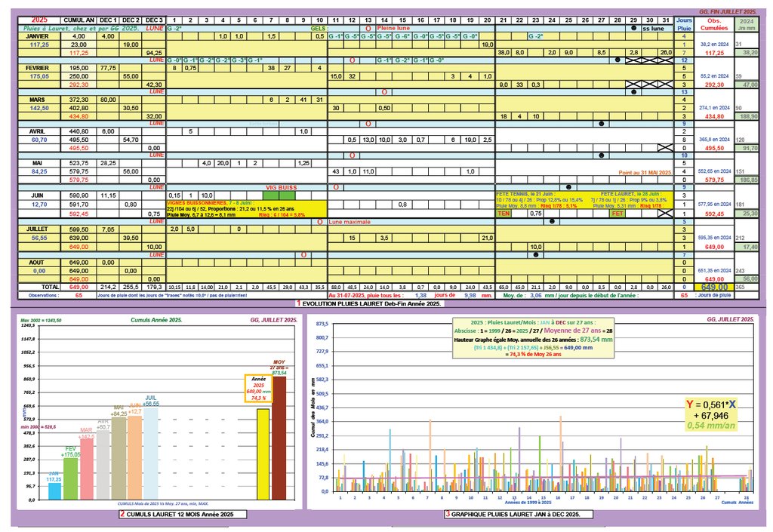This screenshot has height=532, width=773.
Task: Click the CUMULS LAURET 12 MOIS chart title
Action: click(x=182, y=515)
